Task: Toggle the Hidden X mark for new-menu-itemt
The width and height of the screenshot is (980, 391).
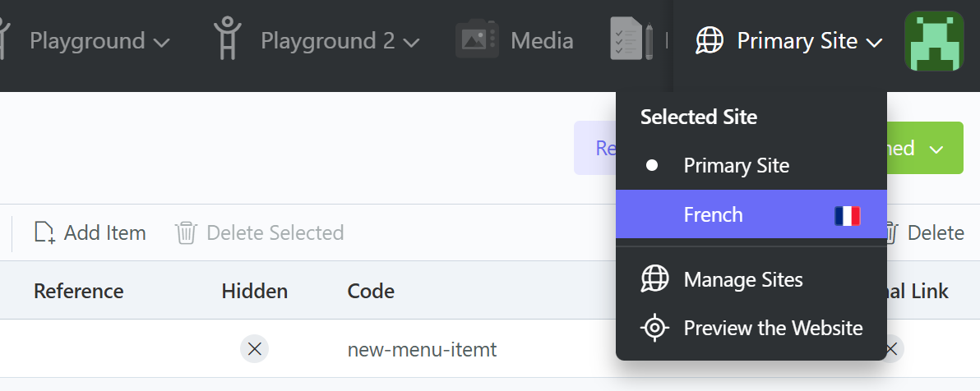Action: click(255, 349)
